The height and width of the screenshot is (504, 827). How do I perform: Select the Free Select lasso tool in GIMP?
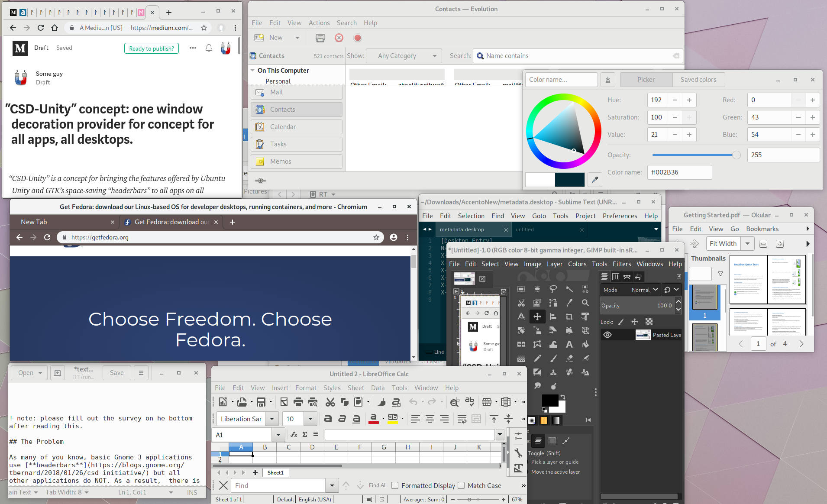point(553,289)
